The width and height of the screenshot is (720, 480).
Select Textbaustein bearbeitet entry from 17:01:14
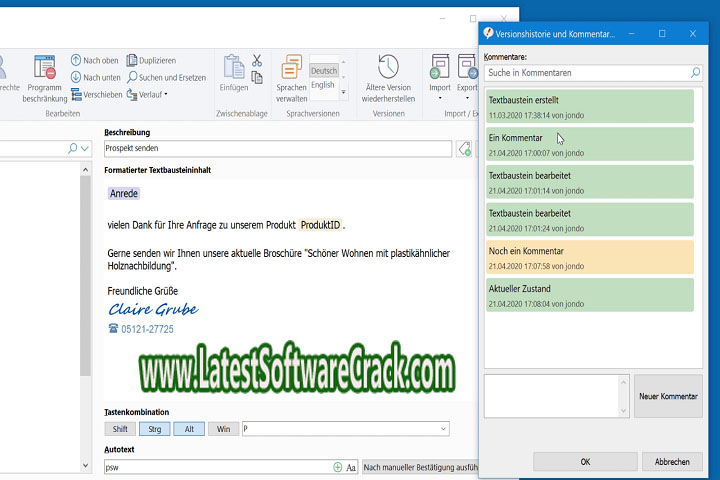[x=590, y=182]
